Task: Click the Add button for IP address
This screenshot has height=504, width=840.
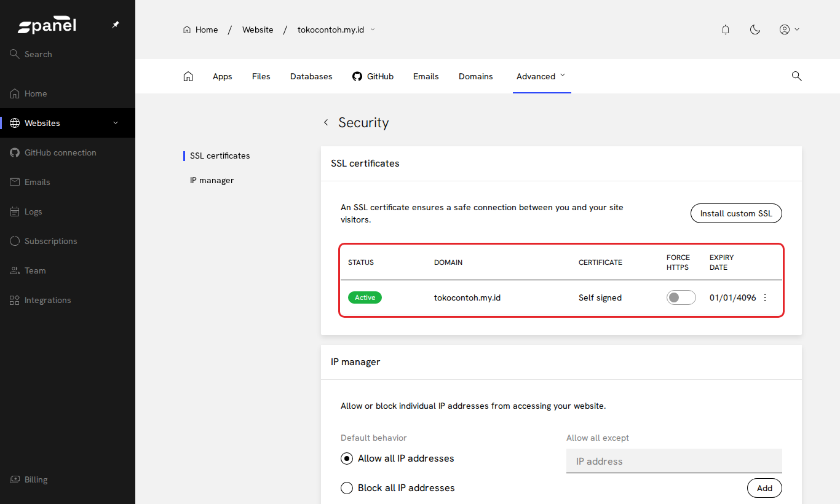Action: [764, 488]
